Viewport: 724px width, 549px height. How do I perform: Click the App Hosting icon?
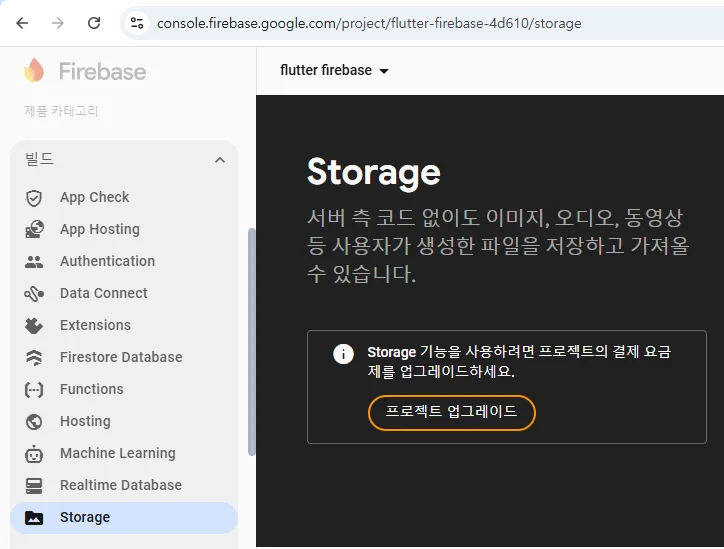click(34, 229)
